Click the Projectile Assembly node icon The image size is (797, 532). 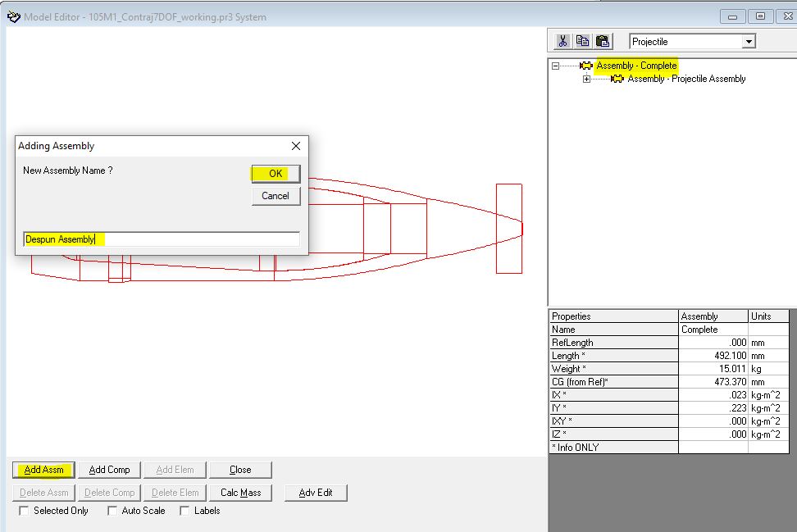pos(617,79)
